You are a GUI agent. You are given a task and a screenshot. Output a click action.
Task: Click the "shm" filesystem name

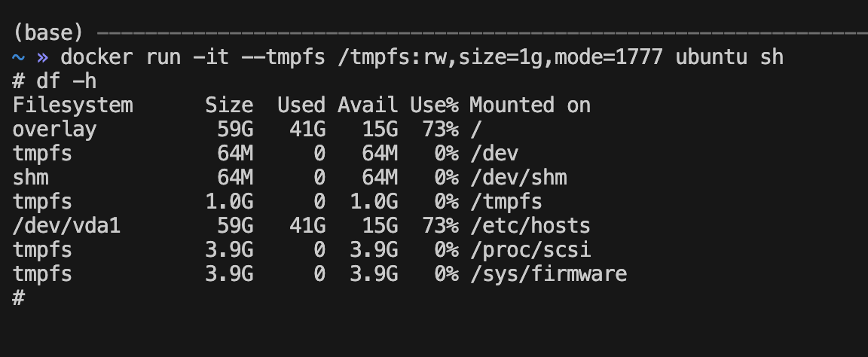[x=30, y=178]
